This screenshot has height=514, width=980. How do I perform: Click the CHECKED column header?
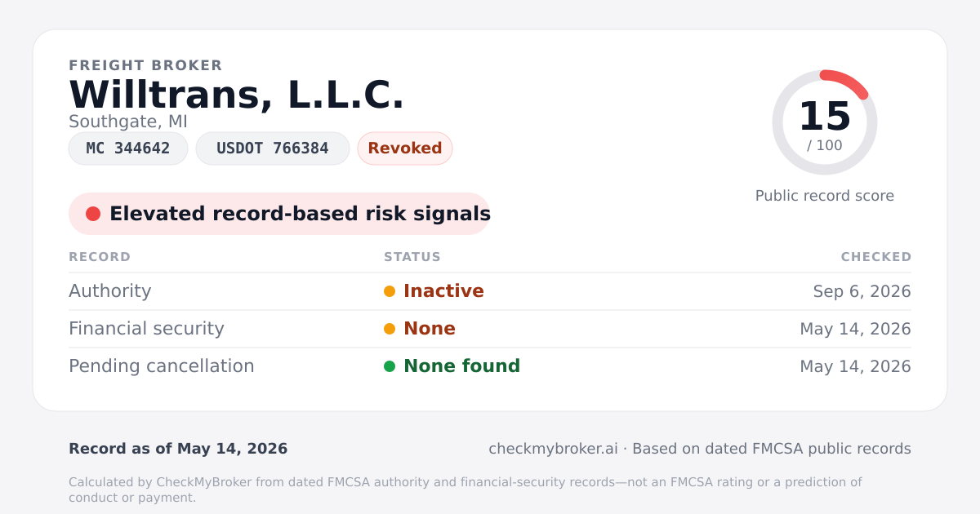click(x=876, y=257)
